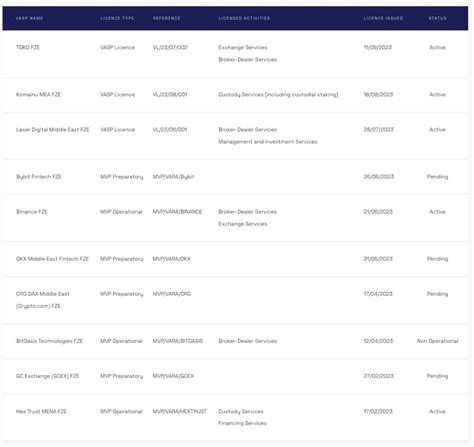Screen dimensions: 474x447
Task: Click the date 18/08/2023
Action: (x=378, y=94)
